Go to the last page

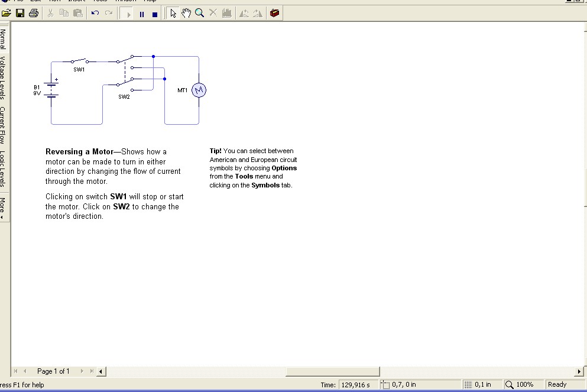click(92, 371)
